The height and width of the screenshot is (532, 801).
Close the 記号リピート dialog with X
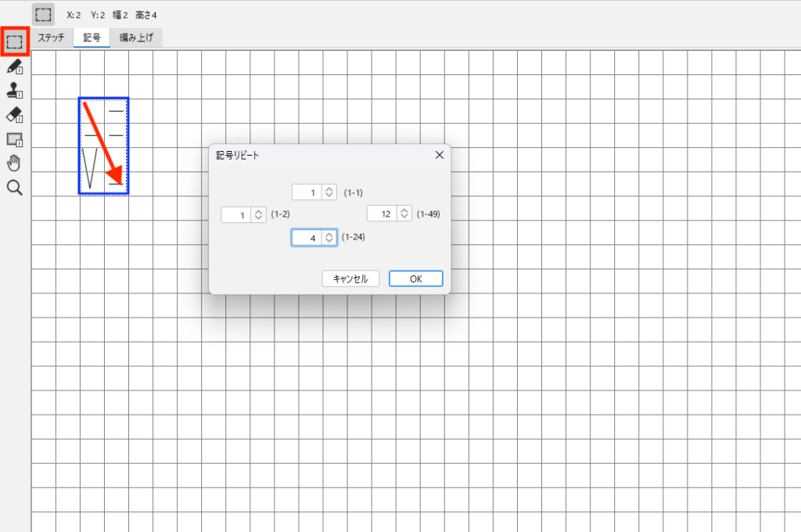coord(440,155)
